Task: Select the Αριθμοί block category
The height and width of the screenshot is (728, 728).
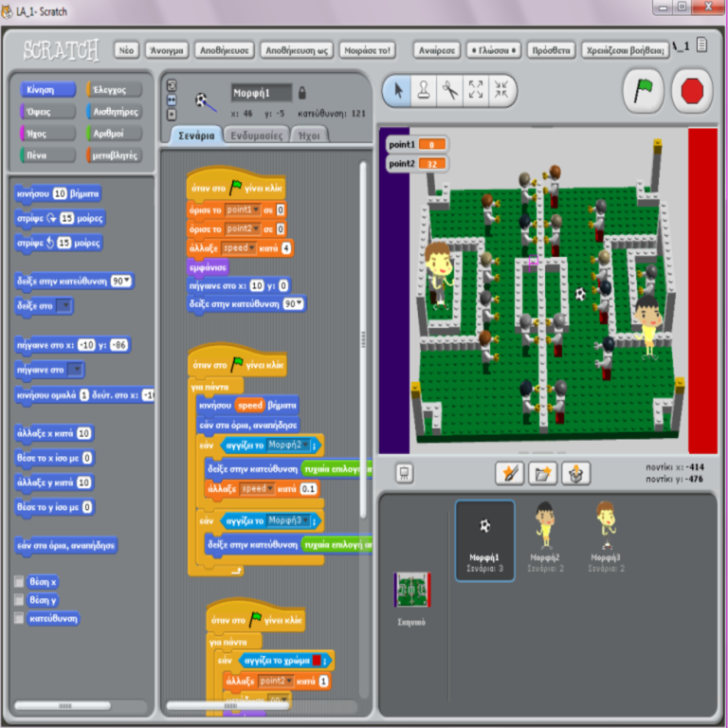Action: [114, 134]
